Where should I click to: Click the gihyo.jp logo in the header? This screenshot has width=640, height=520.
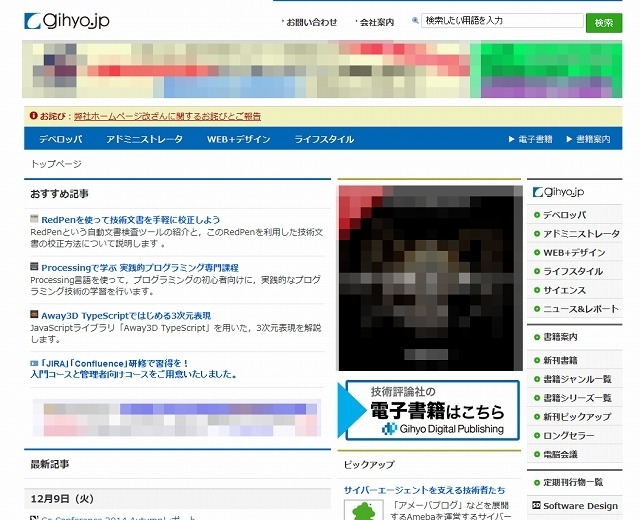point(67,20)
